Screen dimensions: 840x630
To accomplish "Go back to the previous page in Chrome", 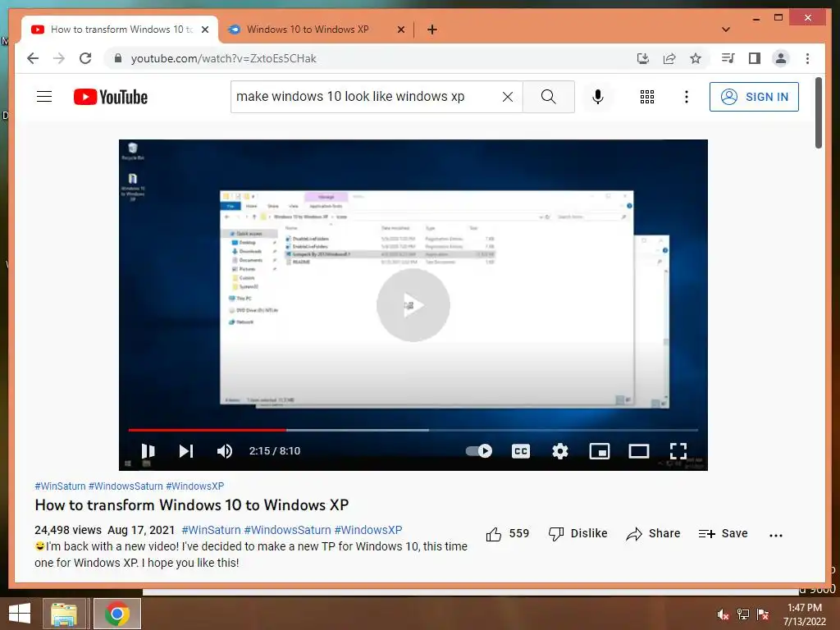I will click(x=33, y=58).
